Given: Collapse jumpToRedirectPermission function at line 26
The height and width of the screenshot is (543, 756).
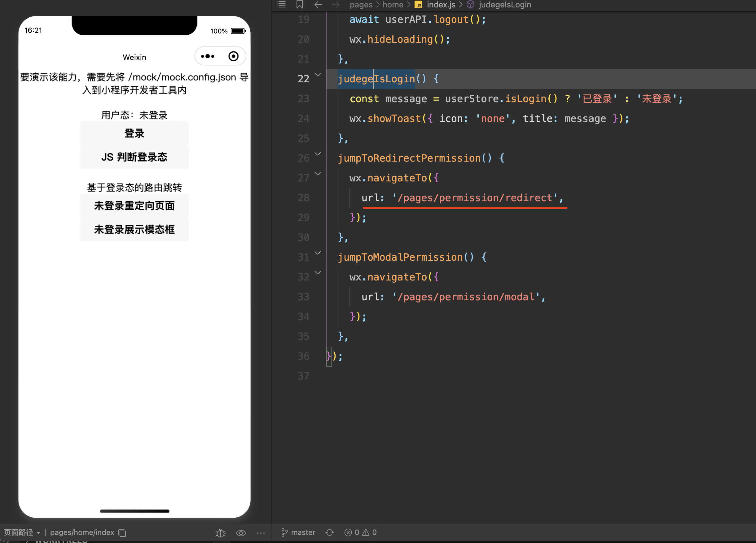Looking at the screenshot, I should click(318, 154).
